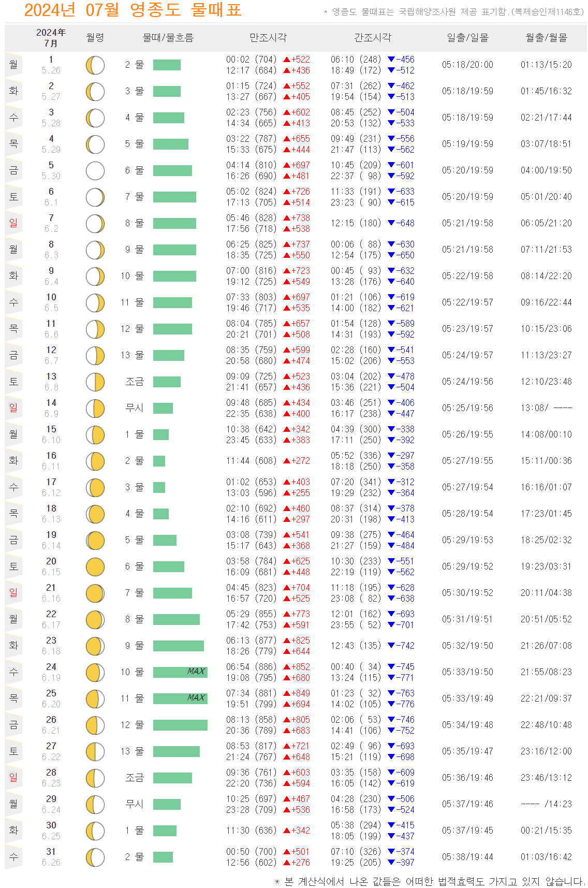
Task: Click the legal disclaimer note at bottom
Action: click(430, 881)
